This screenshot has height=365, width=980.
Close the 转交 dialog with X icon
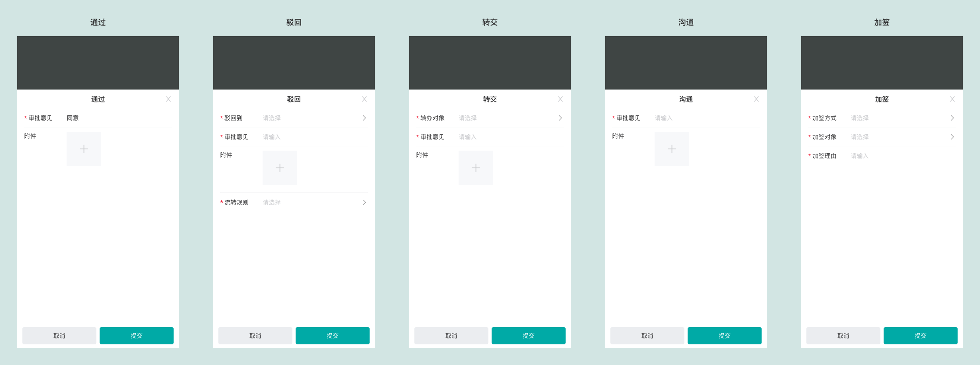coord(560,99)
